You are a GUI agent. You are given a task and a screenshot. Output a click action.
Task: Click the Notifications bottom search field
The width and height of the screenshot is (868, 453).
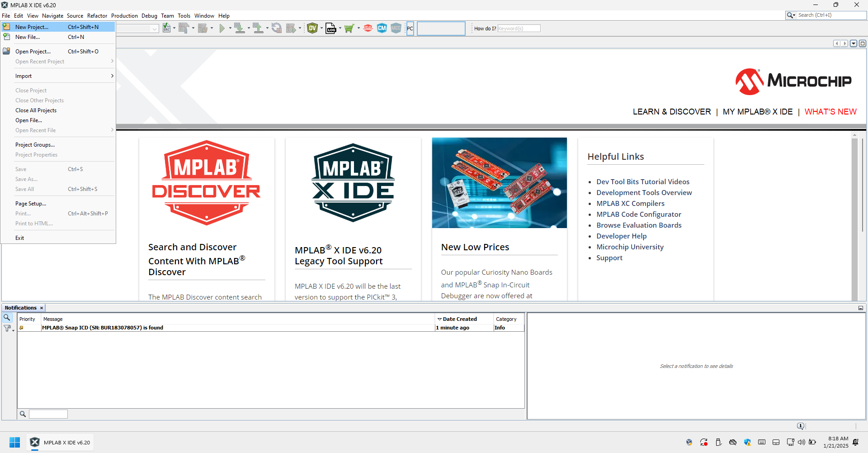tap(48, 414)
